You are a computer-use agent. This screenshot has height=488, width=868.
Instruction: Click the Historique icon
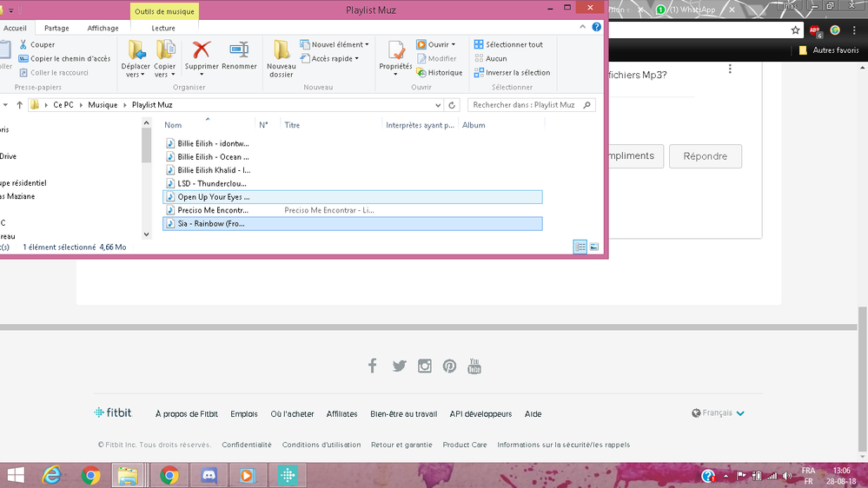421,72
